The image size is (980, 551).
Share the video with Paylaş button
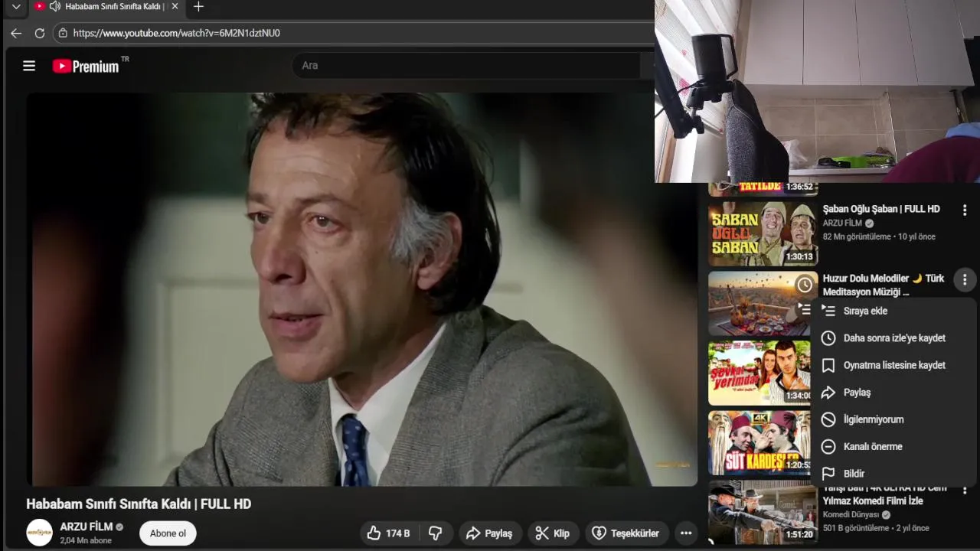pos(490,533)
